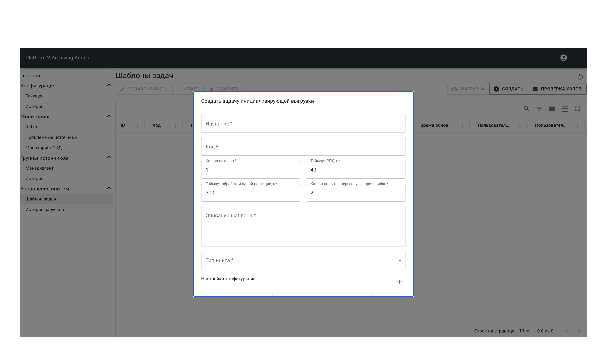The width and height of the screenshot is (607, 364).
Task: Toggle full screen table icon
Action: click(x=578, y=109)
